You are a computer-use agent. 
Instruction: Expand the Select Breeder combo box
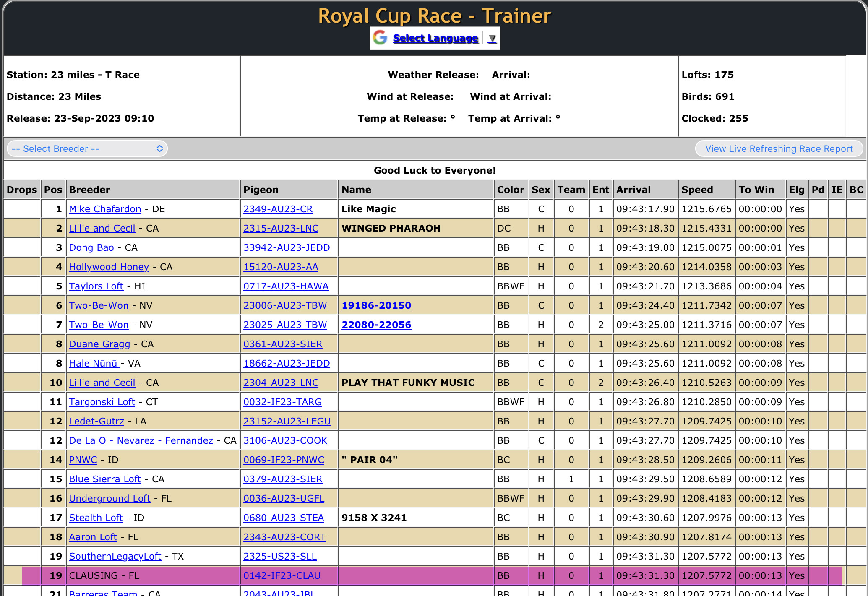point(87,149)
